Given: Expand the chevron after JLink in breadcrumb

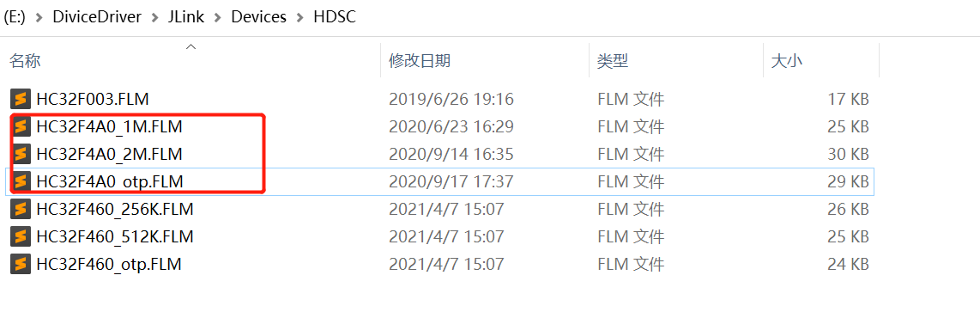Looking at the screenshot, I should click(218, 17).
